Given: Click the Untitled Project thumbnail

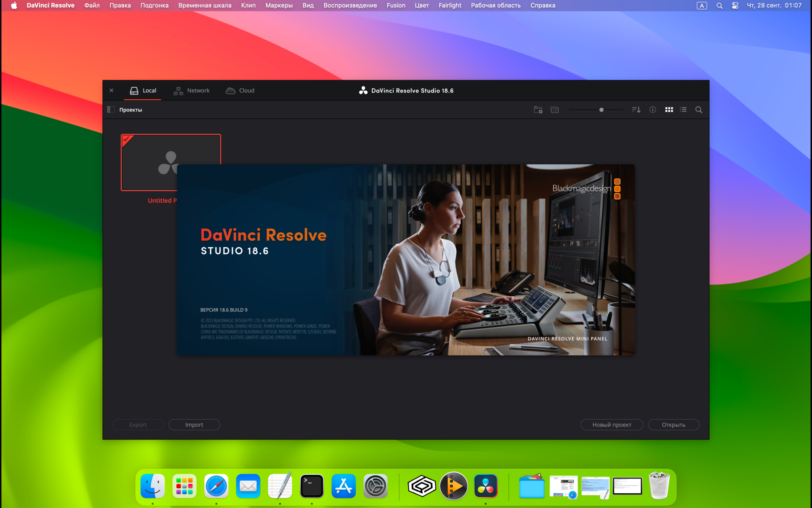Looking at the screenshot, I should [x=171, y=162].
